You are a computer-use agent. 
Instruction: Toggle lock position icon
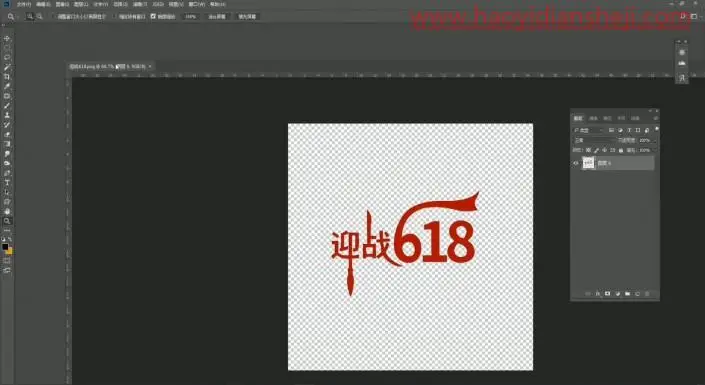pos(604,150)
